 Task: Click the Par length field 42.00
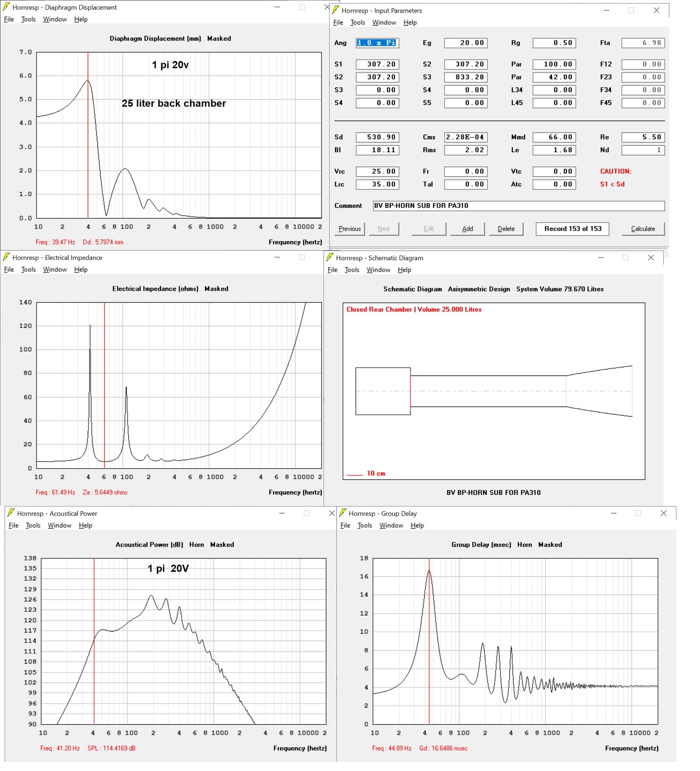point(554,77)
